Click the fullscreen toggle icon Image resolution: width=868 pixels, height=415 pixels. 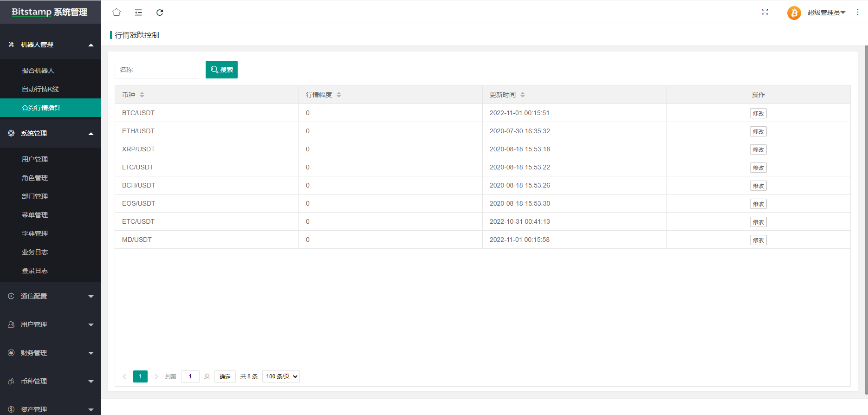pos(765,12)
